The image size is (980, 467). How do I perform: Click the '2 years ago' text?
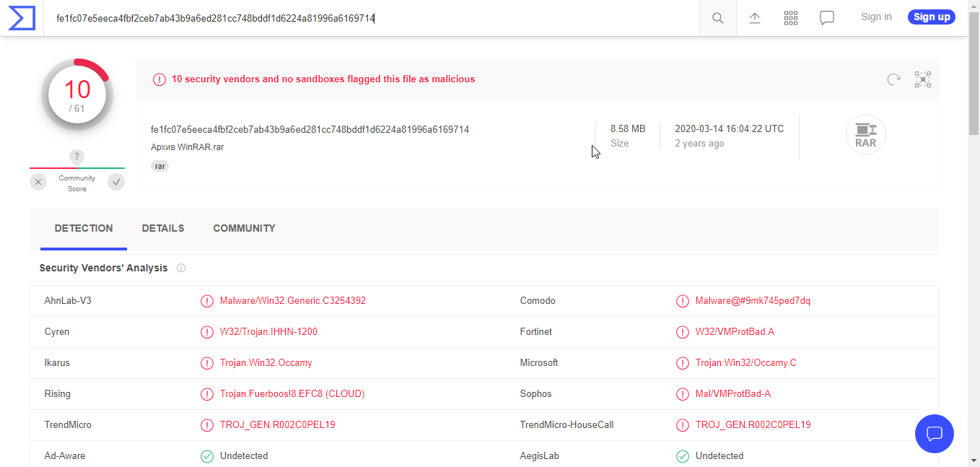click(699, 144)
